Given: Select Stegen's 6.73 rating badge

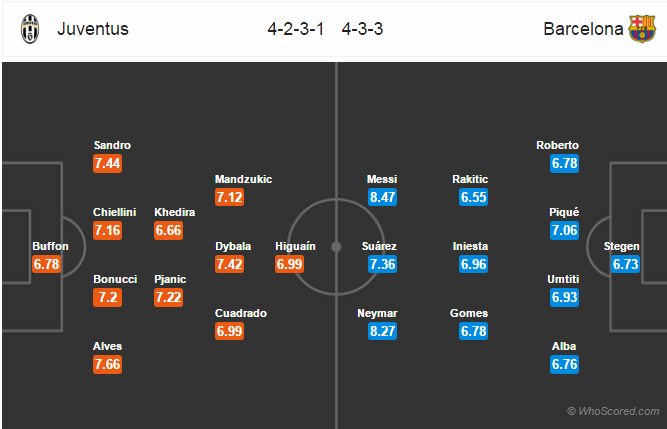Looking at the screenshot, I should 626,264.
